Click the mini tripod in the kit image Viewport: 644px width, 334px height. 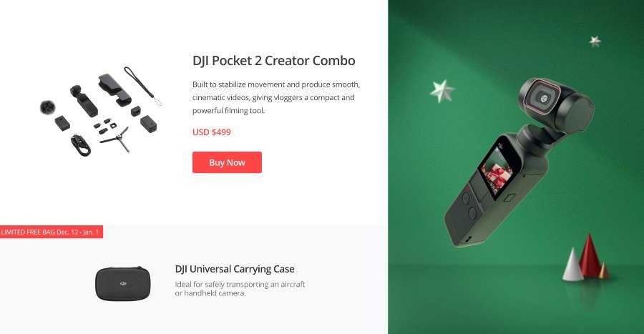coord(116,139)
